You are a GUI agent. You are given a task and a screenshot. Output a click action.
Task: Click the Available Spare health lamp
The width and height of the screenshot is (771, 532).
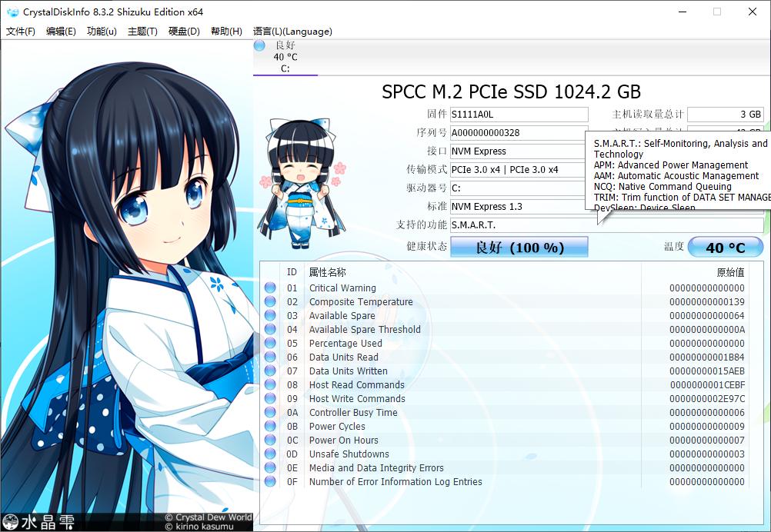(270, 315)
